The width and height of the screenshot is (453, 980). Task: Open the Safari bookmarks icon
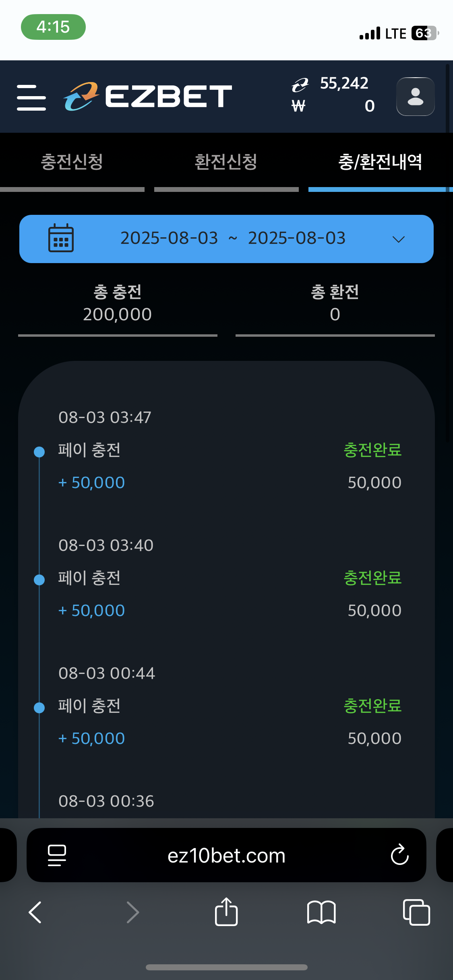click(x=321, y=912)
